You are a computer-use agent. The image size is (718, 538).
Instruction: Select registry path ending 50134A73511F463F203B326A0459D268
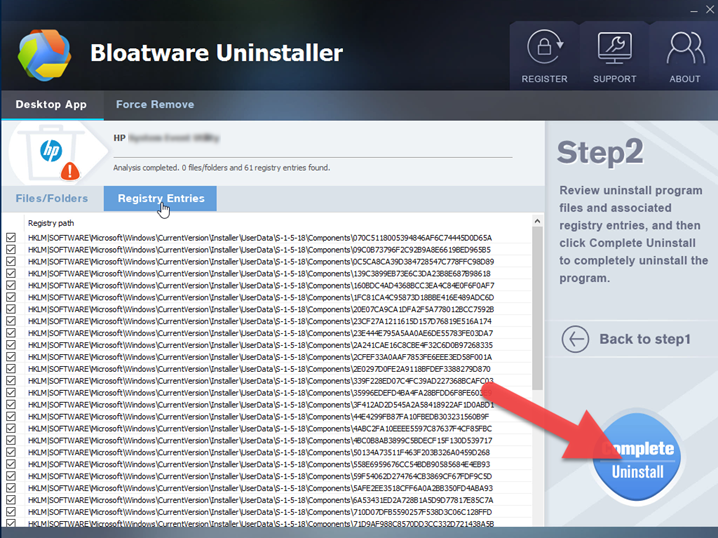(259, 452)
